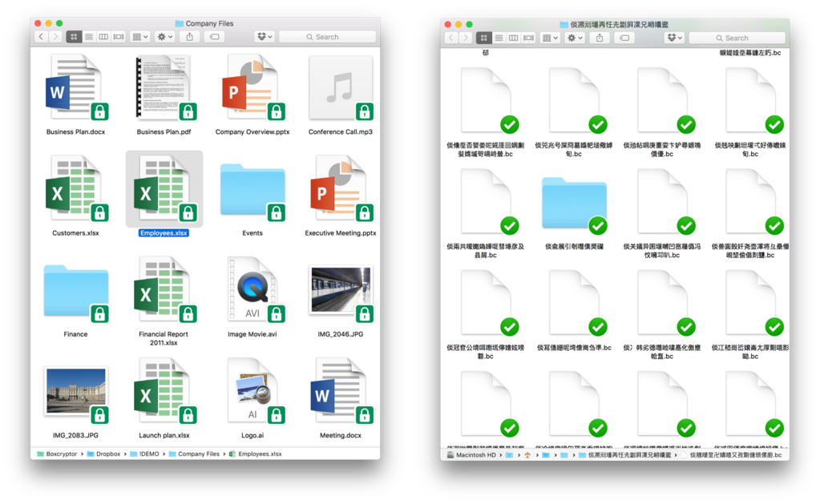Click Boxcryptor in the bottom path bar

click(60, 454)
